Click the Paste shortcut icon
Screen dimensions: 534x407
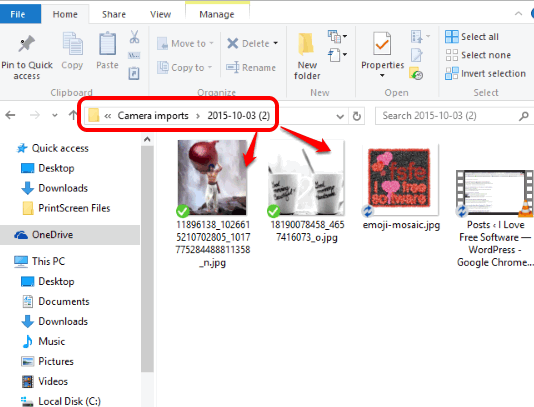(134, 73)
